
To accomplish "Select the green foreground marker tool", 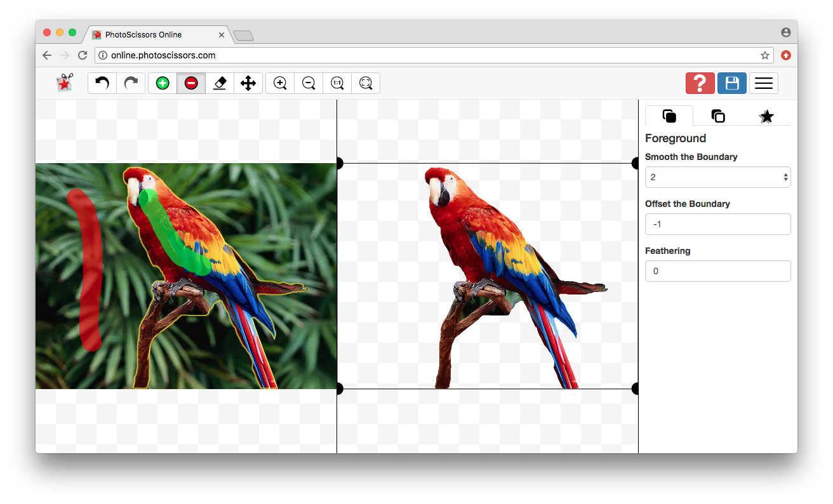I will tap(162, 83).
